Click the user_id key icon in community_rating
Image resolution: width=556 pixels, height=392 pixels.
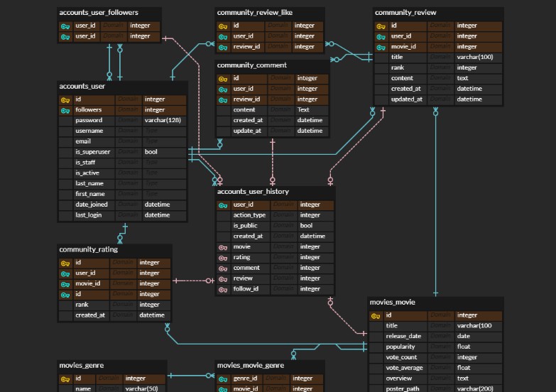(x=65, y=273)
